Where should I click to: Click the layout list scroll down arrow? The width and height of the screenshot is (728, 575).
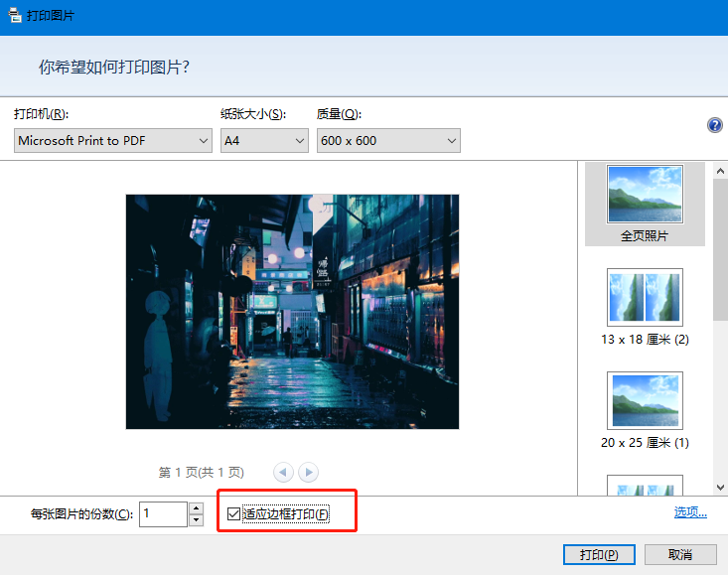[x=720, y=488]
